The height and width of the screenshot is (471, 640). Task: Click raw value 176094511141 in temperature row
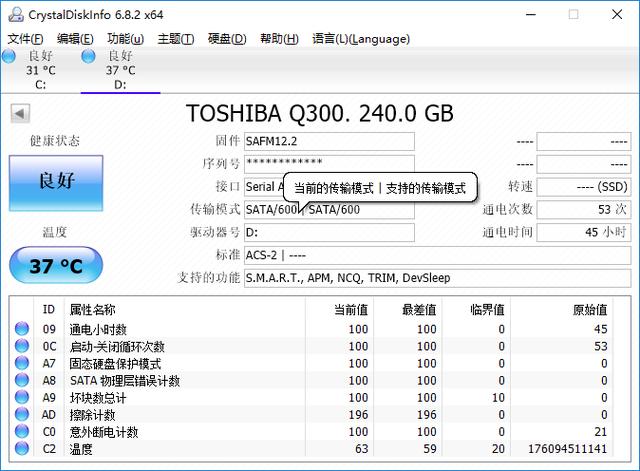pos(567,449)
